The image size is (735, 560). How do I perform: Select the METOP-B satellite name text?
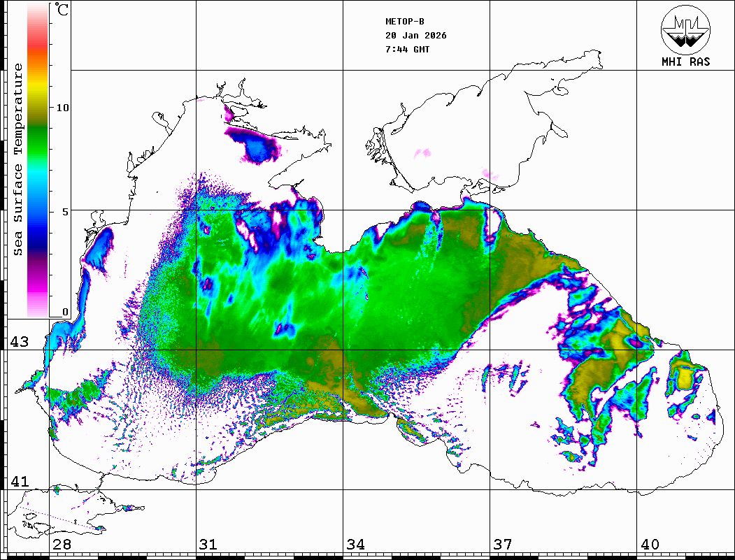pos(404,22)
